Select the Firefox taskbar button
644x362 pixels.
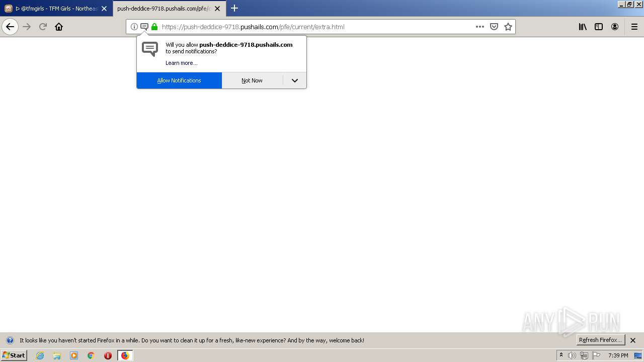(125, 355)
